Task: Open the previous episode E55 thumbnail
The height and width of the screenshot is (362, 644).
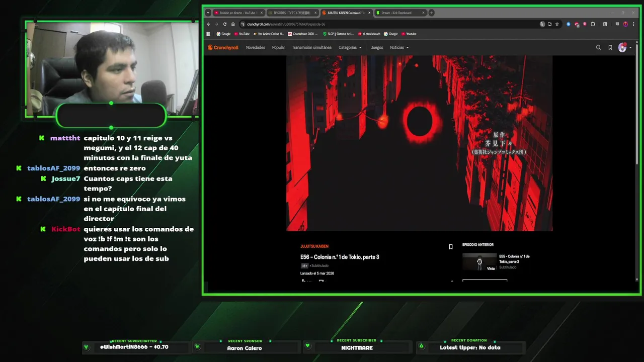Action: pyautogui.click(x=479, y=262)
